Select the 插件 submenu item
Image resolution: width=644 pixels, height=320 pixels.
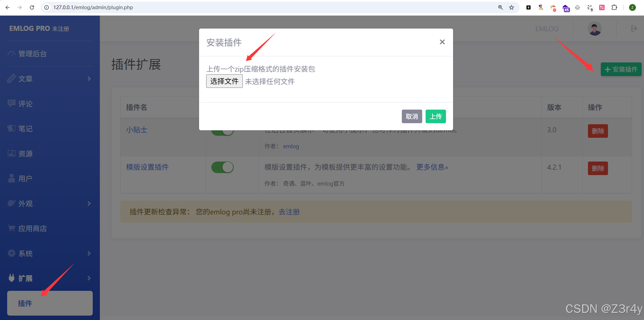click(x=50, y=303)
